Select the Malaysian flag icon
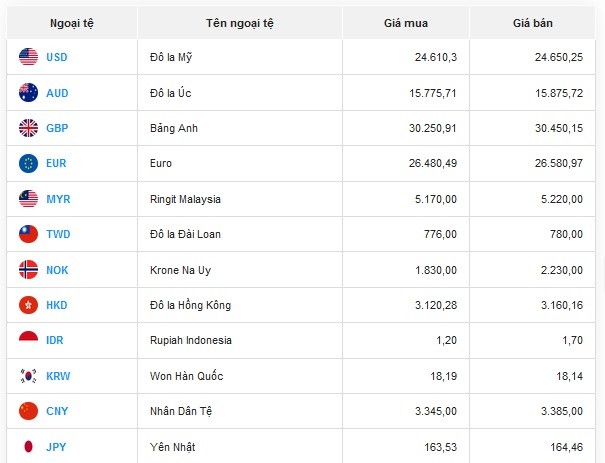The image size is (605, 463). pos(28,199)
